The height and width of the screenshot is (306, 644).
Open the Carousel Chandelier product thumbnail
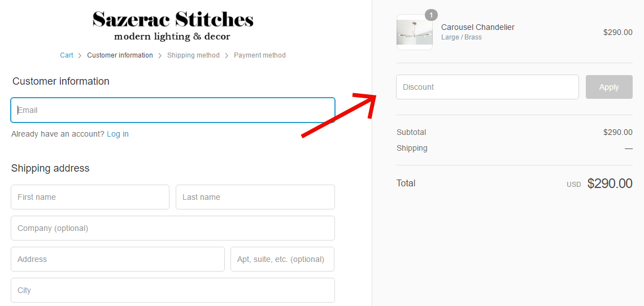[414, 33]
